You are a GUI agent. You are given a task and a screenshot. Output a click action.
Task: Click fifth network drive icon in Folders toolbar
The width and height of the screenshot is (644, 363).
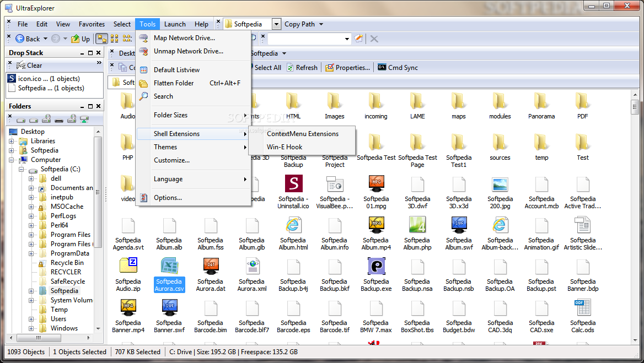click(72, 119)
